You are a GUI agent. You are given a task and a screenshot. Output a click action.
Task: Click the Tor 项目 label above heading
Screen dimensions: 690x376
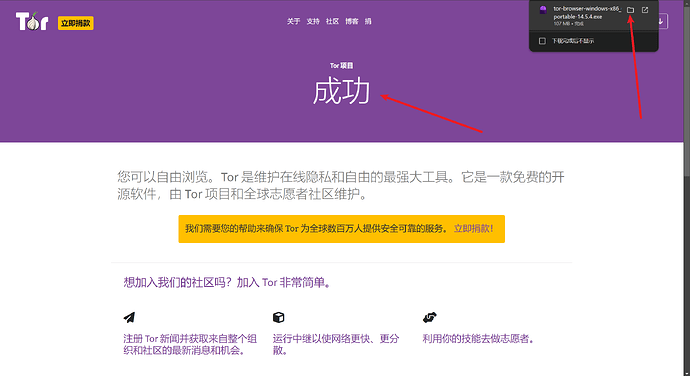coord(341,66)
